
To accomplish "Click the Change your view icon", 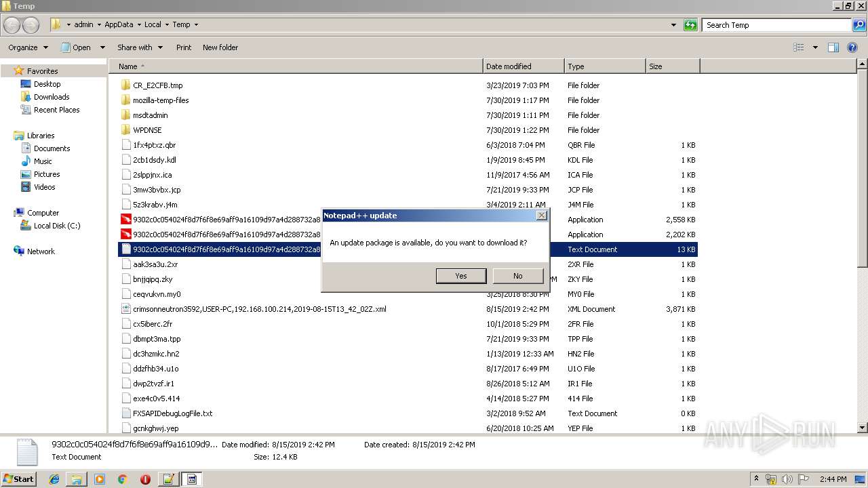I will point(799,47).
